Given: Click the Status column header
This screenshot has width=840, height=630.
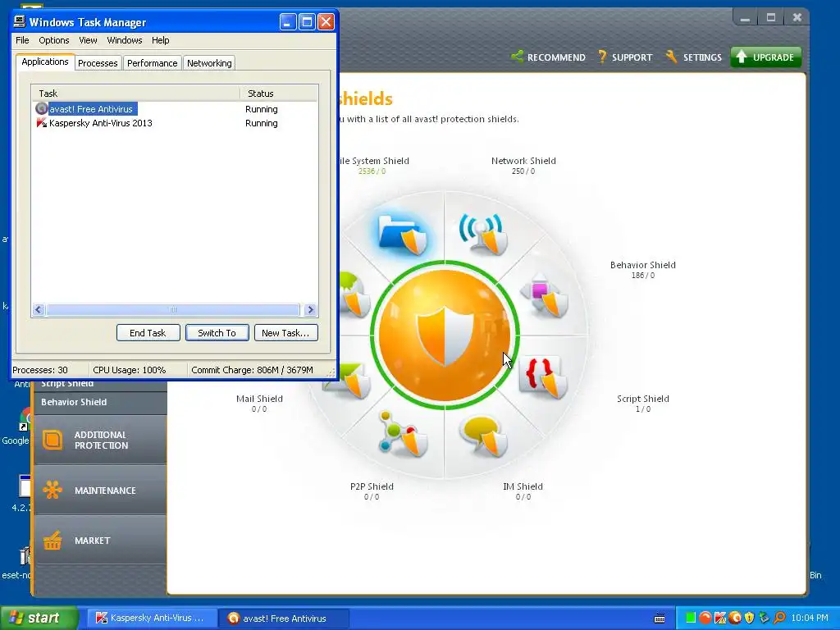Looking at the screenshot, I should tap(279, 94).
